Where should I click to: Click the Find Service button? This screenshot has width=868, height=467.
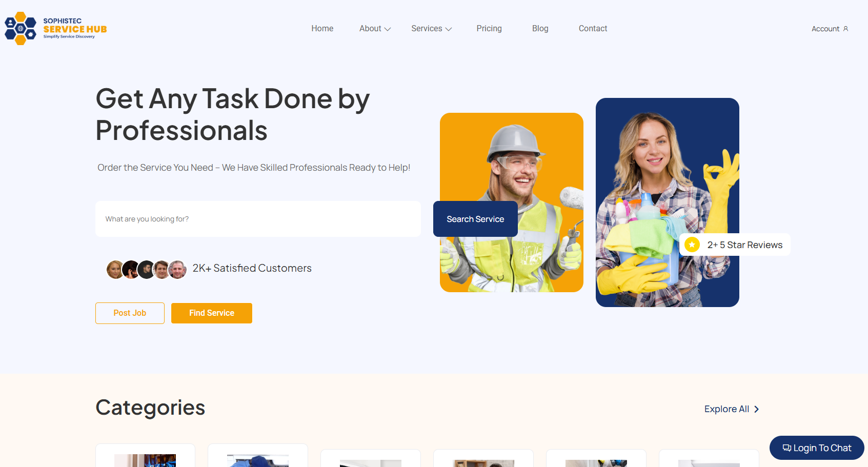click(x=211, y=313)
